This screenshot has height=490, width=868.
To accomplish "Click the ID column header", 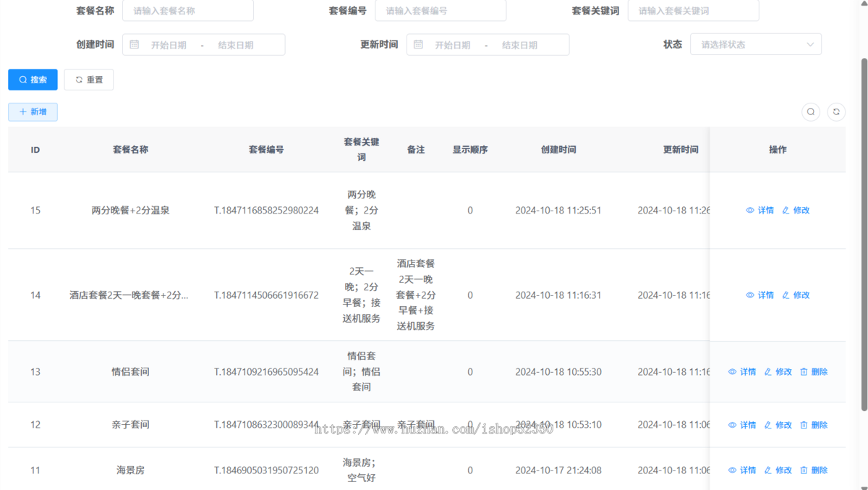I will pyautogui.click(x=35, y=150).
